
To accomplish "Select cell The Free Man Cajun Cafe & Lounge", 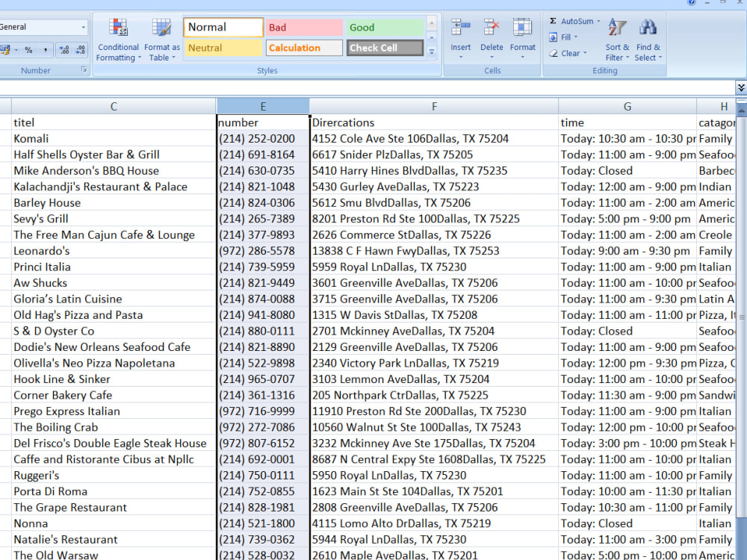I will pyautogui.click(x=114, y=234).
